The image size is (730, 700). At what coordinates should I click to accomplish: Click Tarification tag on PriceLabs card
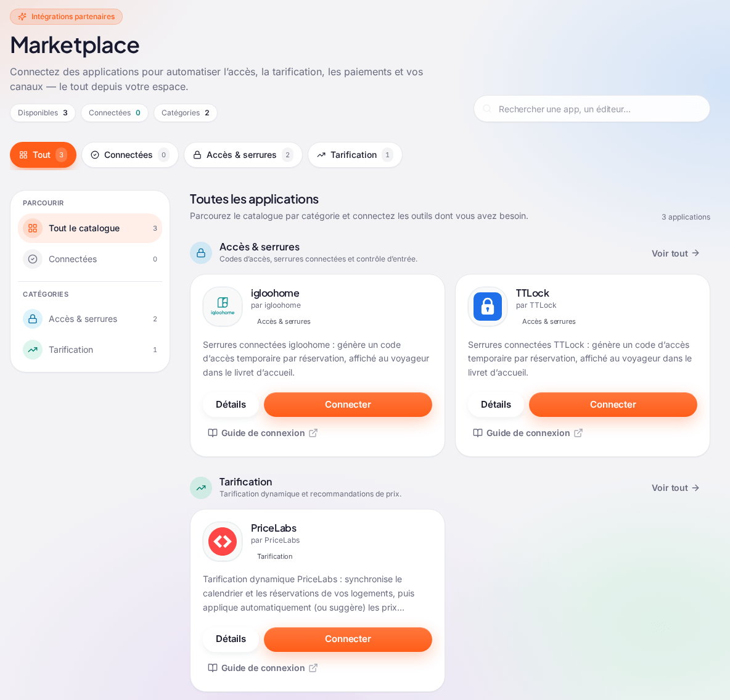[x=275, y=556]
